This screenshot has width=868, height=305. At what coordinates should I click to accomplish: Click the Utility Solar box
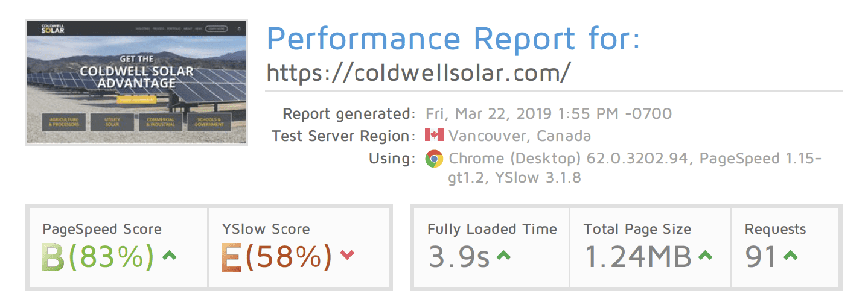click(112, 122)
